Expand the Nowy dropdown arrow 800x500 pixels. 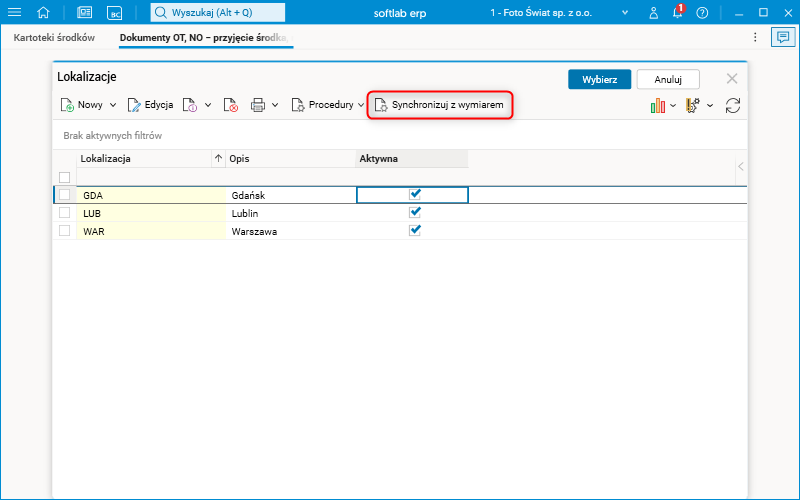113,105
